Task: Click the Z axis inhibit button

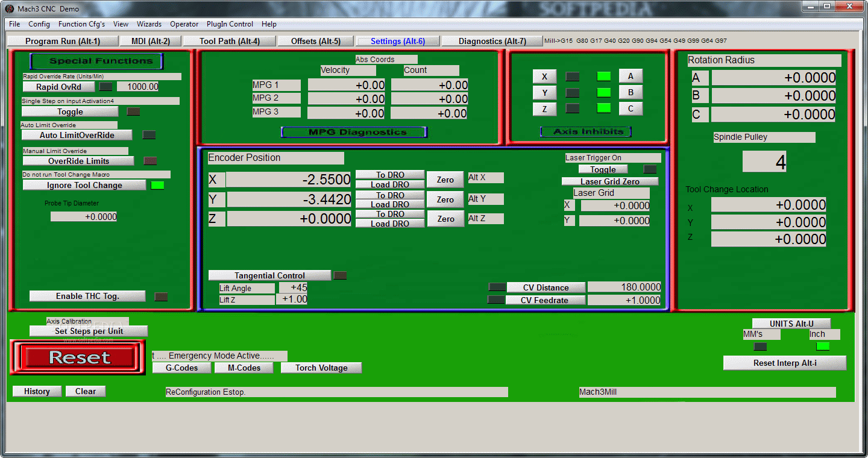Action: [x=545, y=109]
